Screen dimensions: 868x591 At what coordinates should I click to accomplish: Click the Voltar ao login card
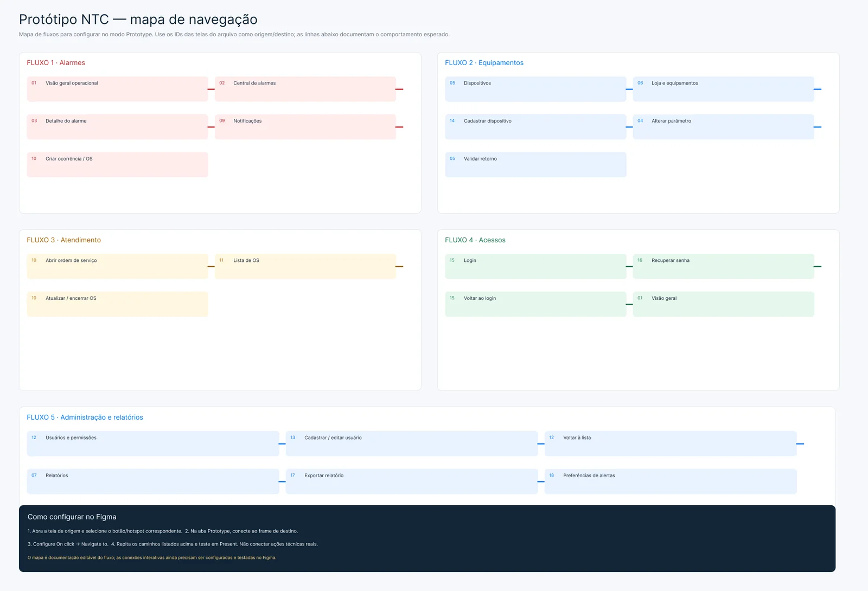tap(535, 304)
